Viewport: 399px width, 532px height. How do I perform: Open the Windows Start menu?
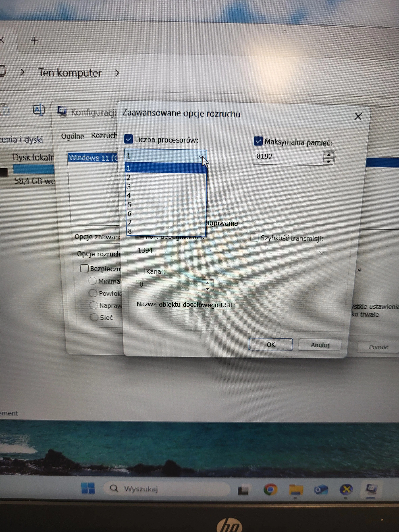(x=88, y=488)
